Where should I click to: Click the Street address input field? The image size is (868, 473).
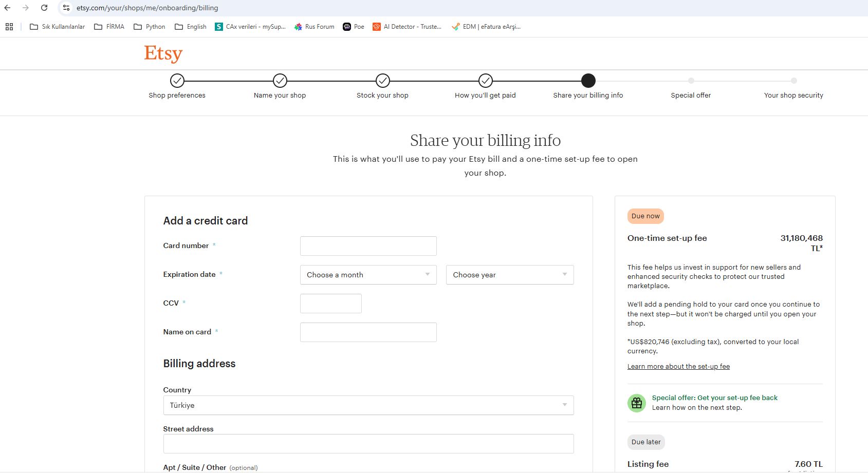[368, 444]
